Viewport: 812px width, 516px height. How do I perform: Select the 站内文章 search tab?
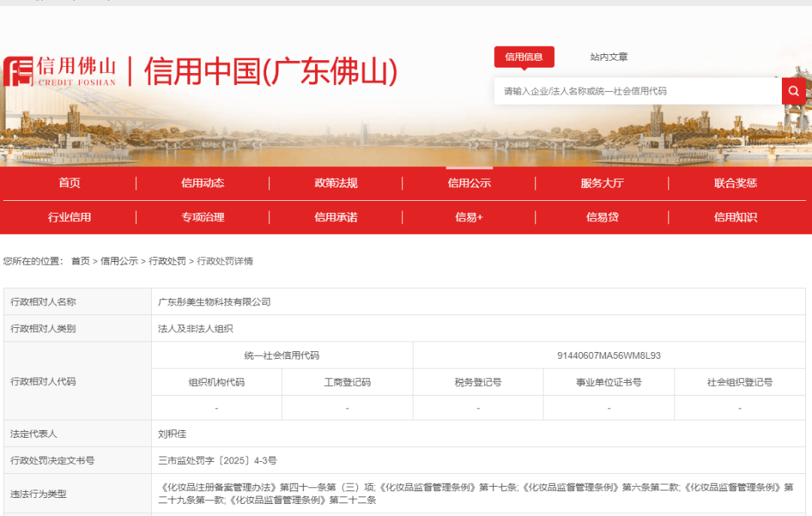[x=609, y=57]
